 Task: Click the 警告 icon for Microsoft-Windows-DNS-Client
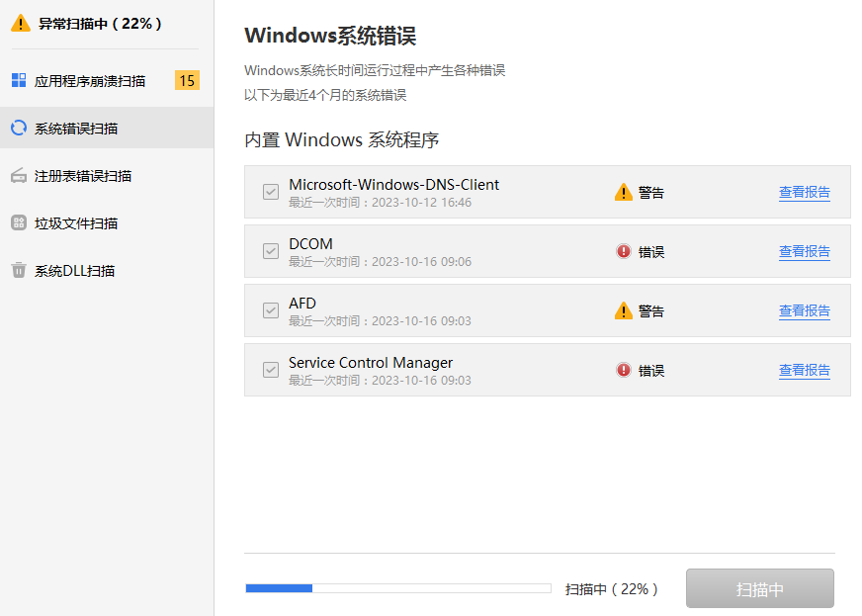[624, 192]
